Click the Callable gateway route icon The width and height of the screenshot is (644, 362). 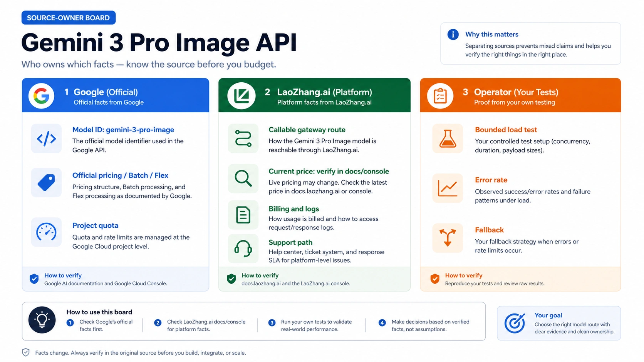(243, 138)
